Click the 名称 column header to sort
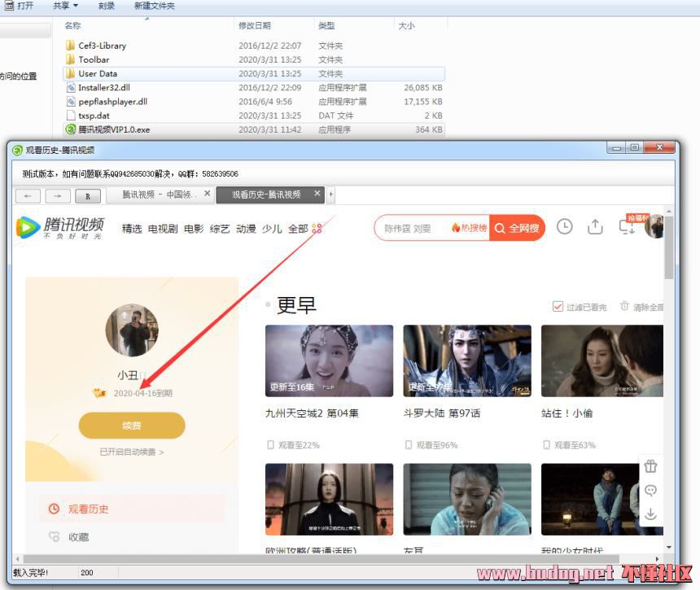The image size is (700, 590). tap(73, 26)
